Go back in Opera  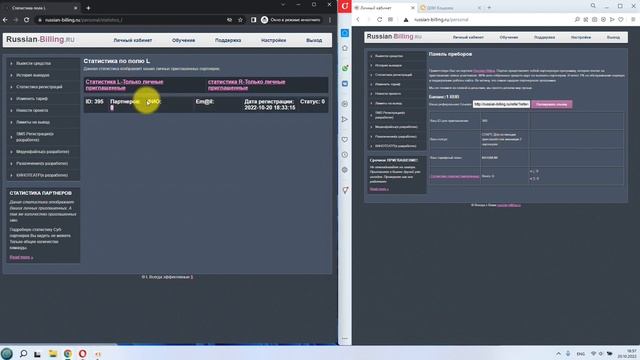[x=358, y=20]
